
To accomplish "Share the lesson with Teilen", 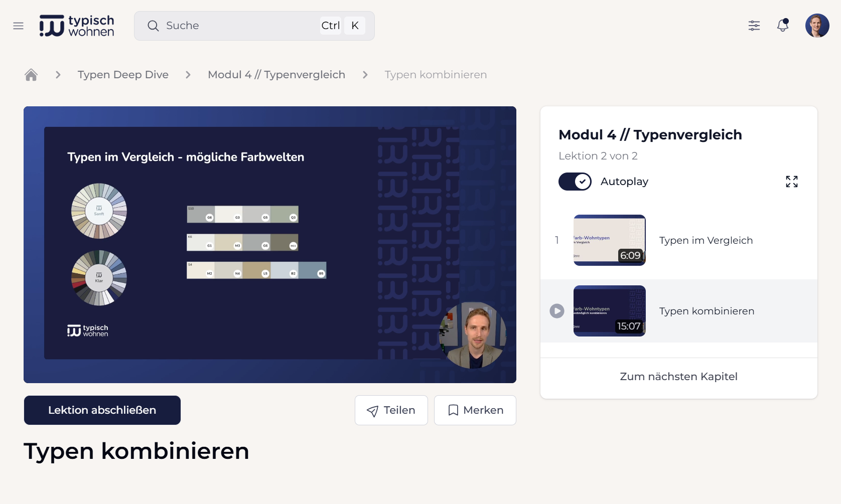I will [391, 410].
